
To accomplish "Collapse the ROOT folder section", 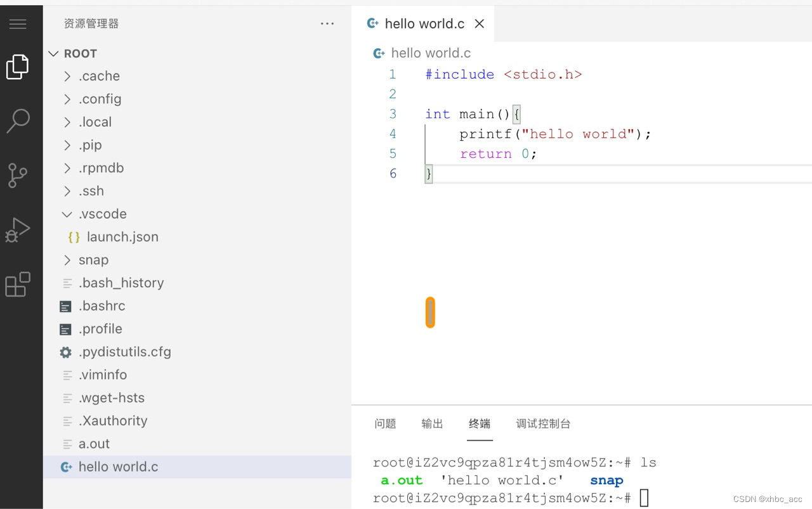I will (x=53, y=54).
